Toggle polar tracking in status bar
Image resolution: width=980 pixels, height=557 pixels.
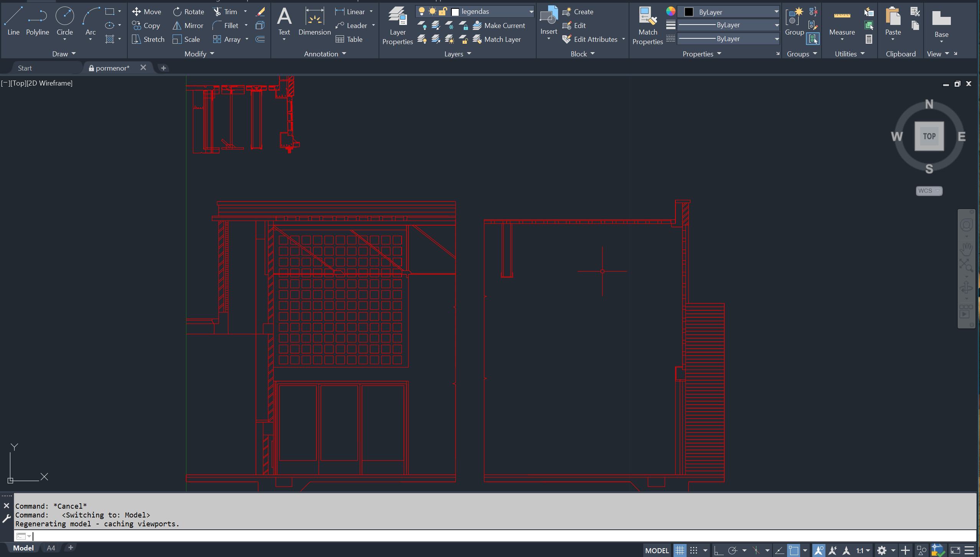pyautogui.click(x=733, y=550)
